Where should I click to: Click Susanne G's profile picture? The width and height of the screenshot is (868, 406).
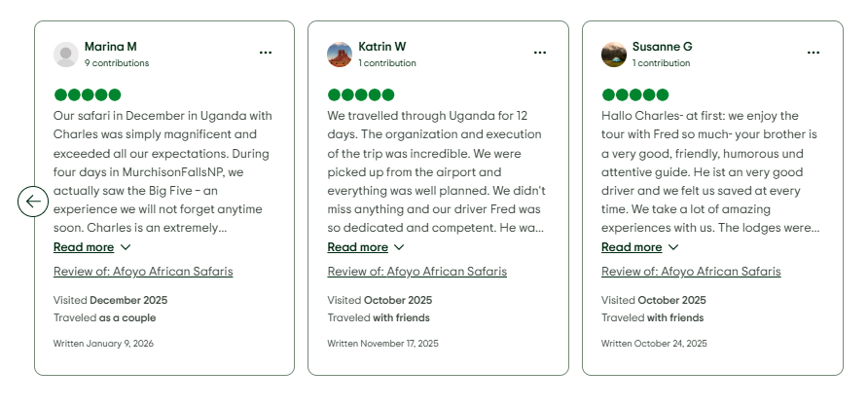[x=614, y=55]
